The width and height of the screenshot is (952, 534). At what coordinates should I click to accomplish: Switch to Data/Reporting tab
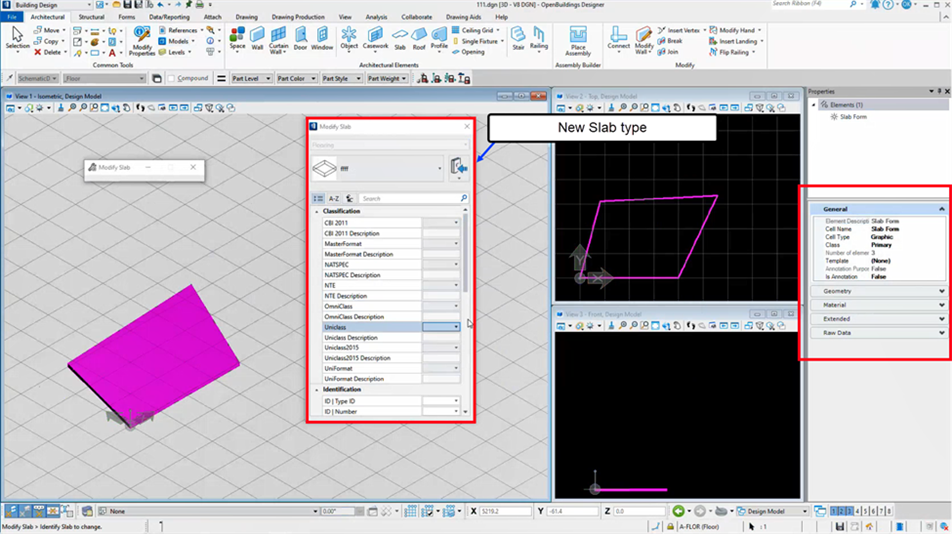click(169, 17)
